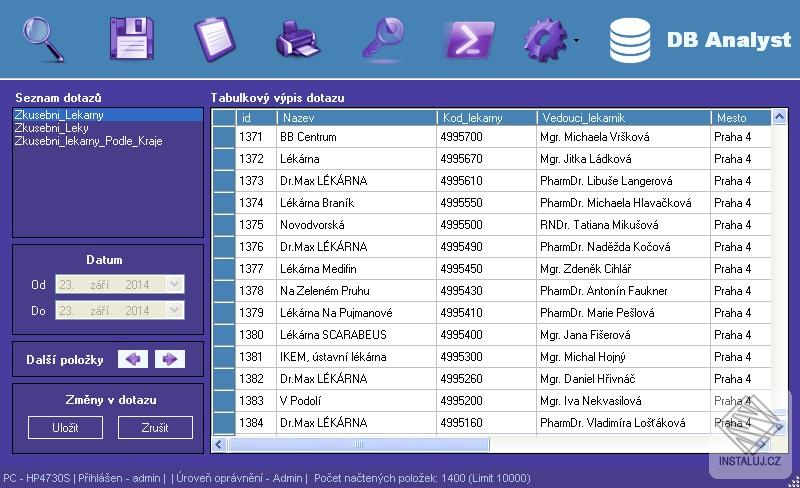Click cell IKEM, ústavní lékárna
The height and width of the screenshot is (488, 800).
[x=357, y=357]
